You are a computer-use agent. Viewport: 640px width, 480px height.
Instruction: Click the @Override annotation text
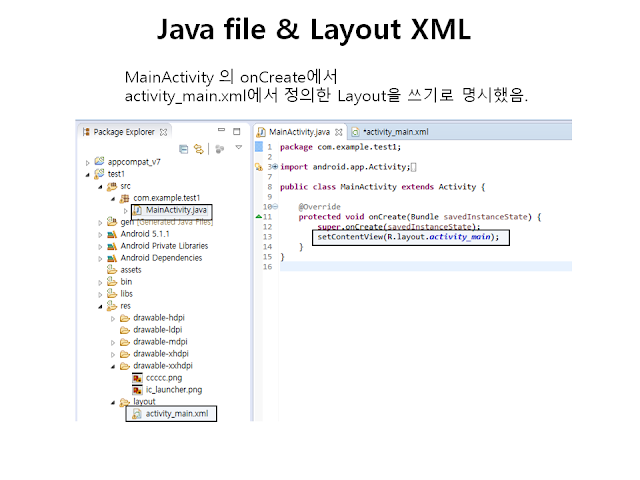[x=319, y=207]
